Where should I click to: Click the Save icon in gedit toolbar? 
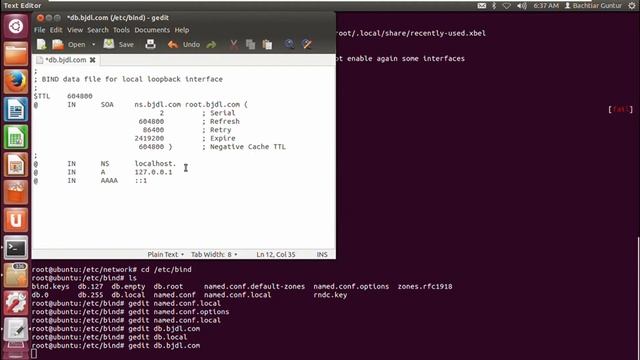[x=109, y=44]
